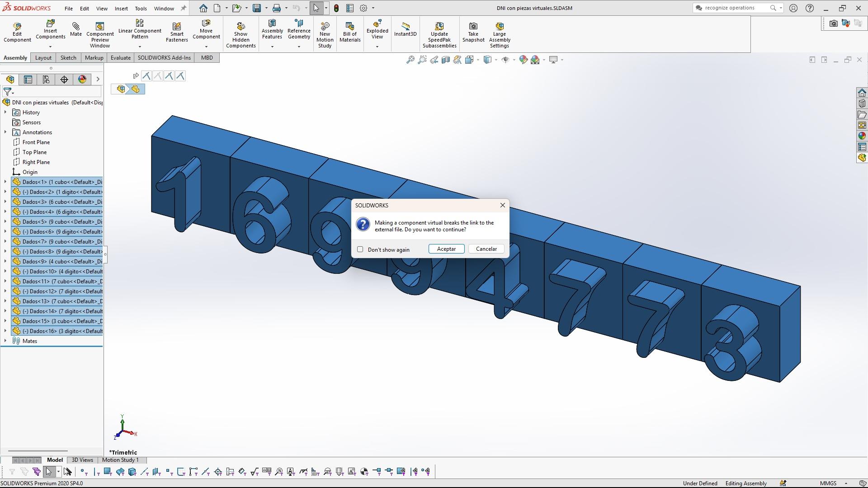This screenshot has width=868, height=488.
Task: Click the Print icon in top toolbar
Action: (x=277, y=8)
